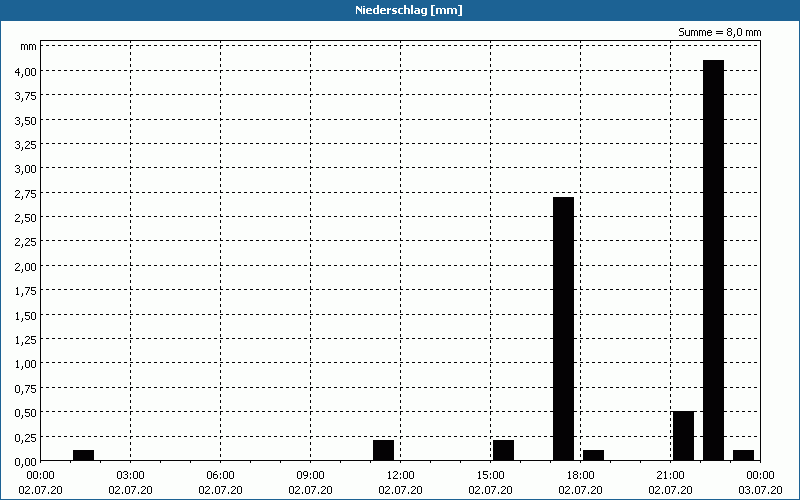Pick the 3,25 y-axis label
Screen dimensions: 800x500
26,145
